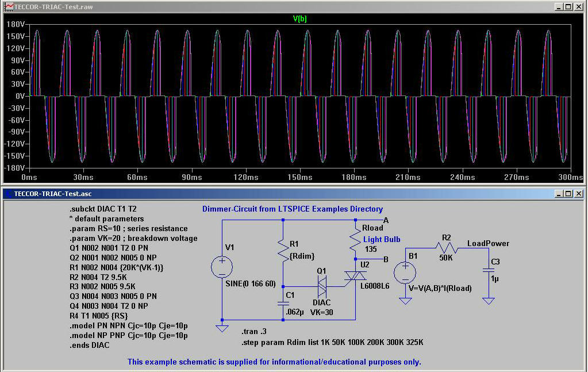Minimize the TECCOR-TRIAC-Test.asc schematic window
The image size is (588, 372).
(x=559, y=194)
